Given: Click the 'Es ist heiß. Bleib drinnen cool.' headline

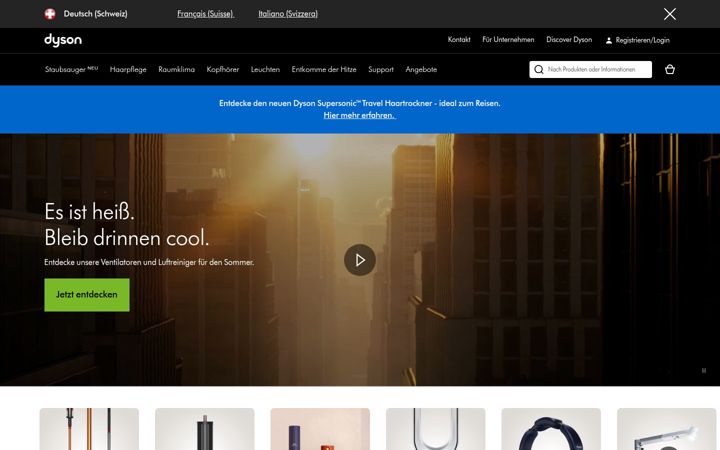Looking at the screenshot, I should coord(127,225).
